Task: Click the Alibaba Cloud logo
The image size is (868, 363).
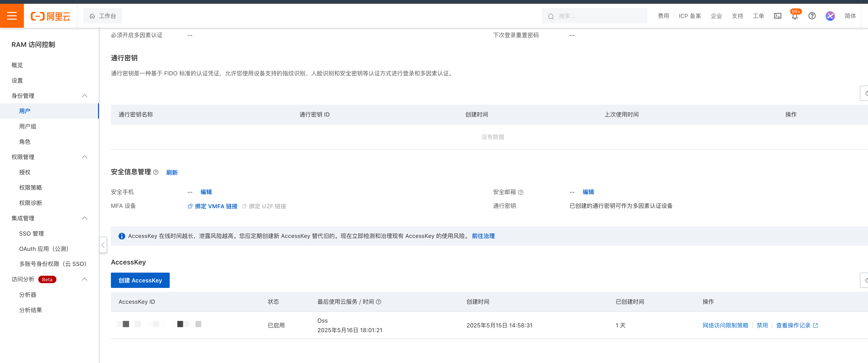Action: coord(50,16)
